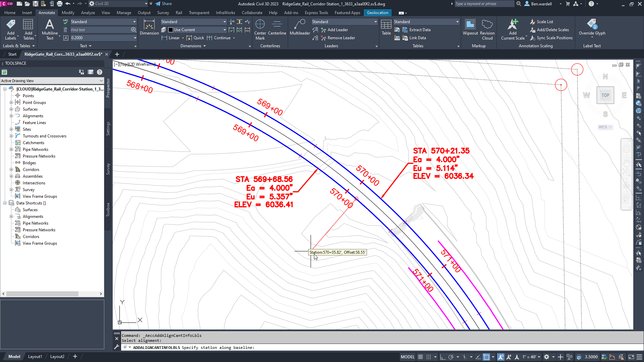644x362 pixels.
Task: Open the Table tool
Action: coord(386,24)
